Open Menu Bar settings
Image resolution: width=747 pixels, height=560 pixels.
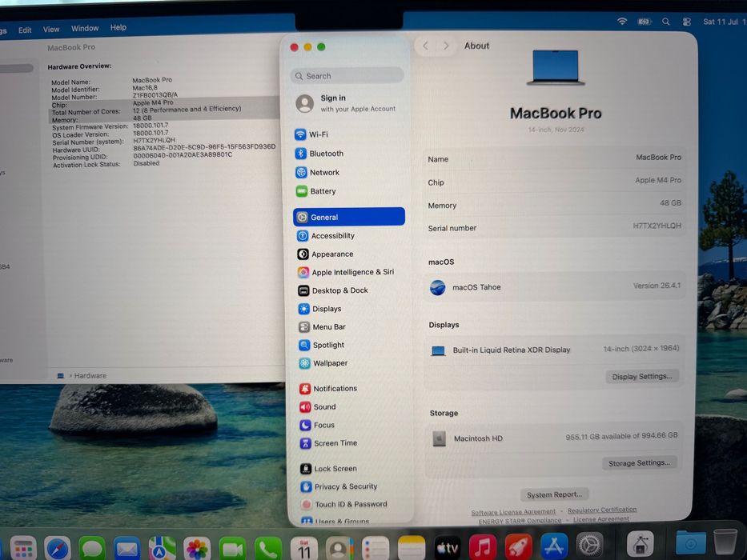coord(322,326)
